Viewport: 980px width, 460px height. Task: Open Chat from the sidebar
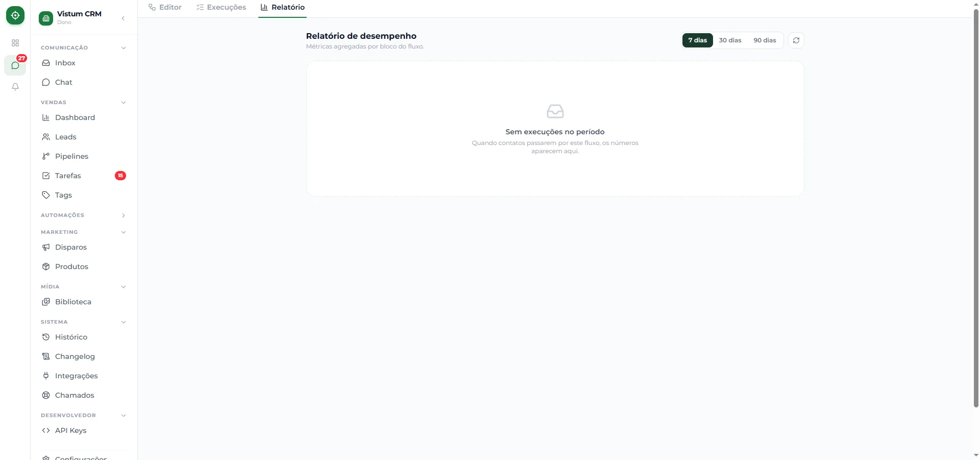click(84, 82)
